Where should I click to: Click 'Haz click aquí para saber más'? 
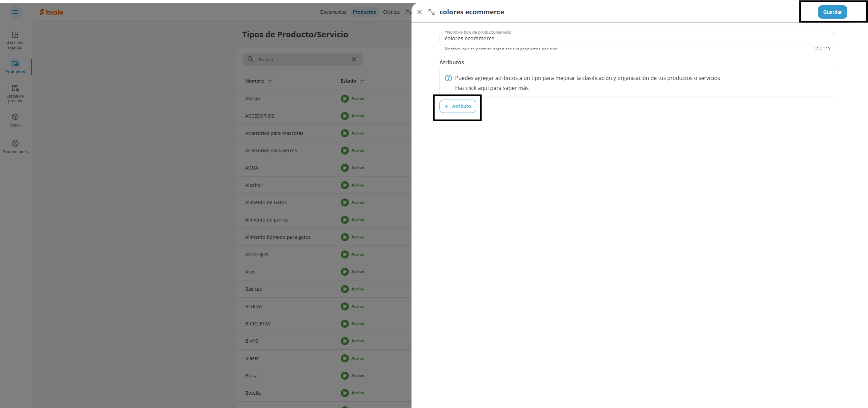(491, 88)
